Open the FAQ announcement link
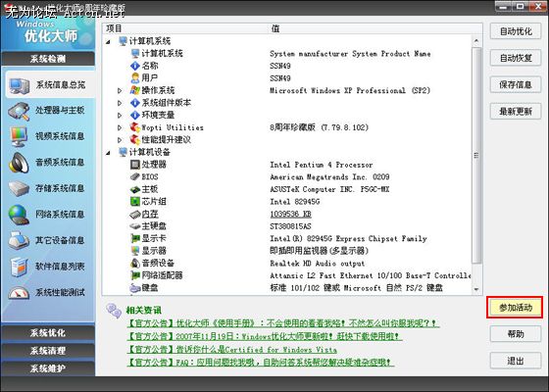 (x=260, y=363)
